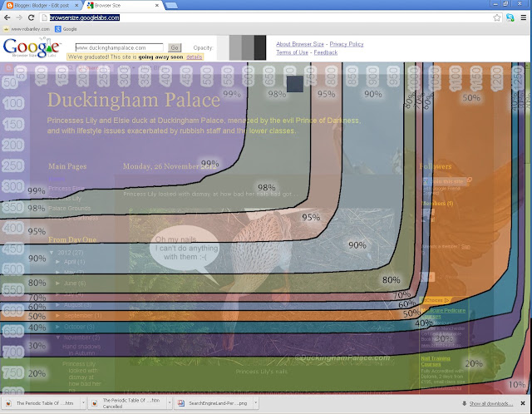Viewport: 532px width, 414px height.
Task: Open the Feedback link
Action: [325, 52]
